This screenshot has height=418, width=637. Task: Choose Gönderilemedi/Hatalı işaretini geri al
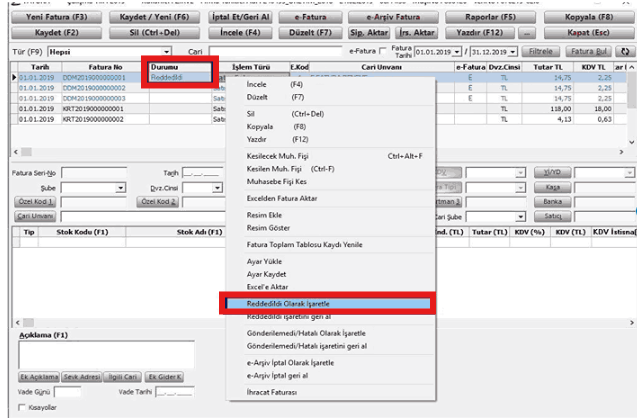click(x=331, y=346)
